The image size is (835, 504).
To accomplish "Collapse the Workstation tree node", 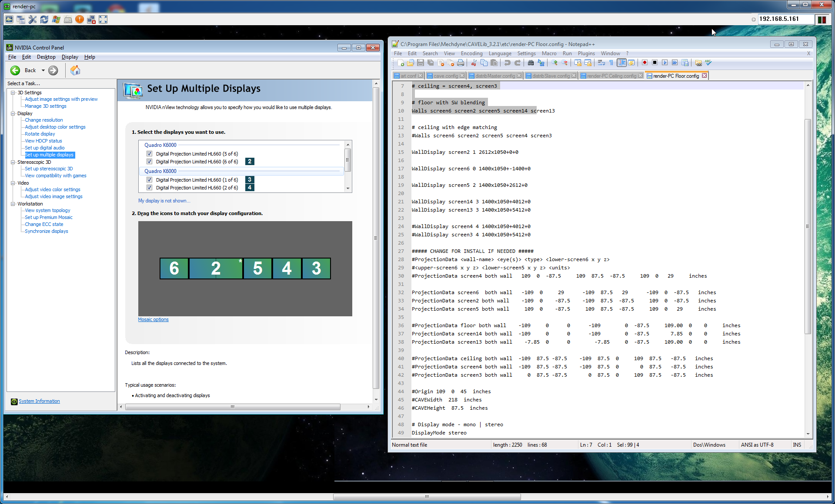I will tap(13, 204).
